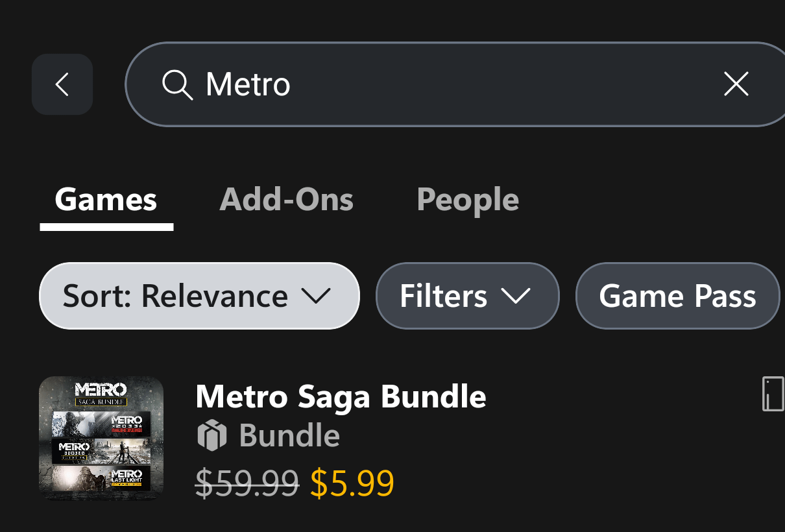Click the $5.99 sale price
The width and height of the screenshot is (785, 532).
pyautogui.click(x=352, y=483)
